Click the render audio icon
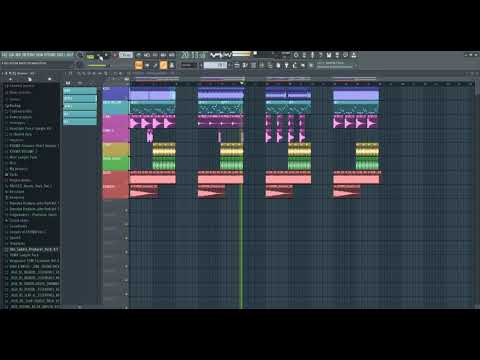The width and height of the screenshot is (480, 360). click(337, 55)
